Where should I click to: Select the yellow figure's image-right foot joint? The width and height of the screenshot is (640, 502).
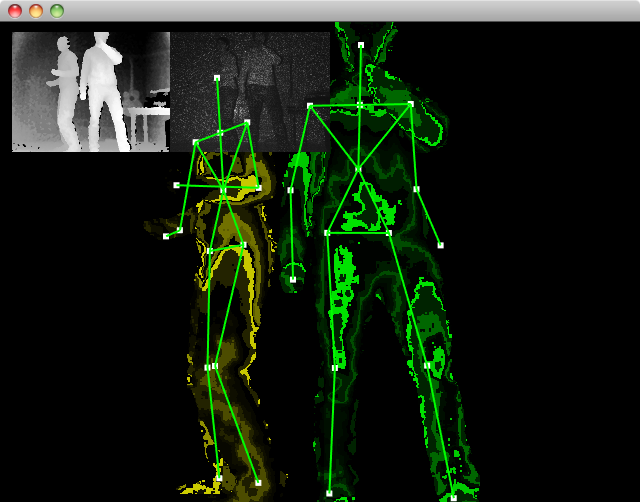click(x=258, y=483)
